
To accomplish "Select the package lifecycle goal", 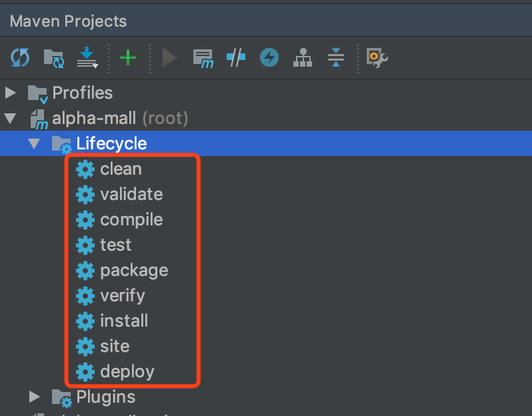I will 133,271.
